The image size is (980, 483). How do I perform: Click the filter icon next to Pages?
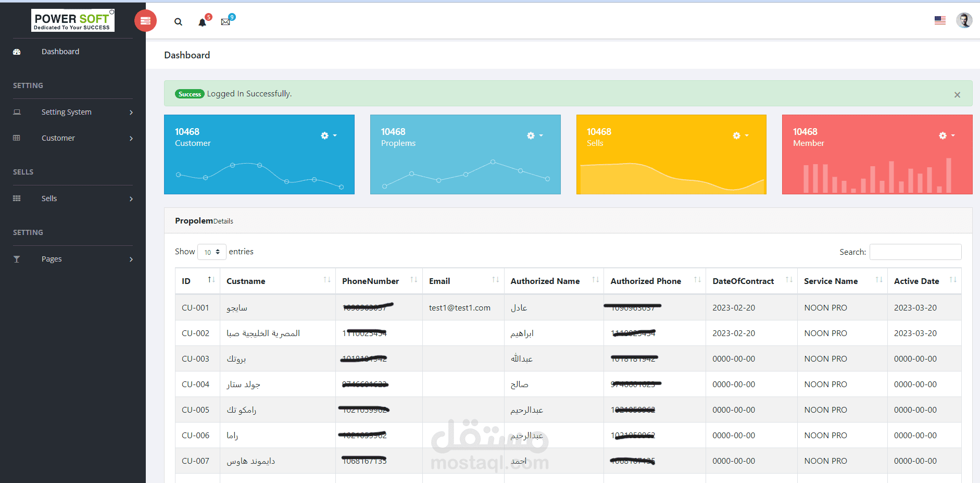click(17, 258)
